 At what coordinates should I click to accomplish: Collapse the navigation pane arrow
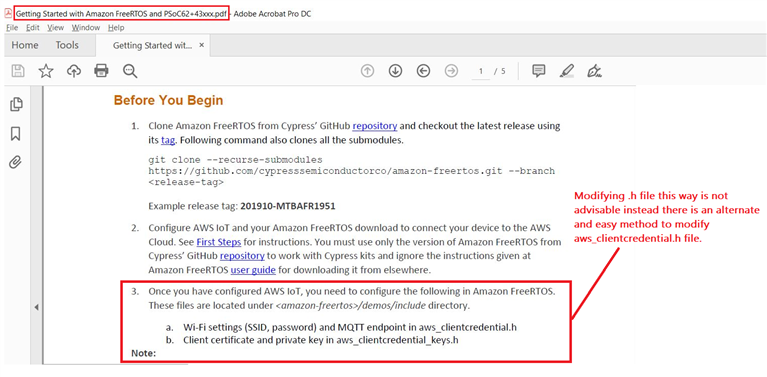[x=36, y=308]
